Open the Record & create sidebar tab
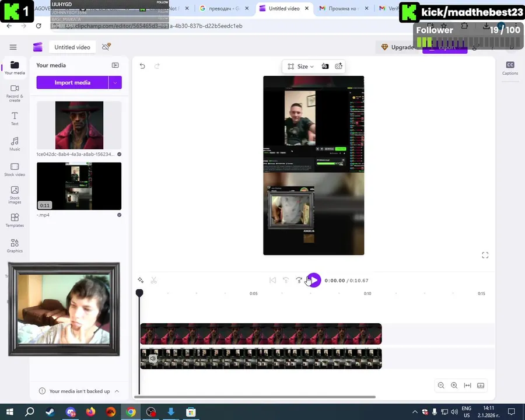 [x=15, y=93]
